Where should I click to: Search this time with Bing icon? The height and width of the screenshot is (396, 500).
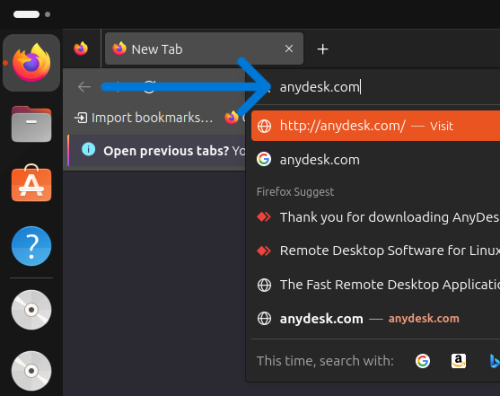(x=495, y=361)
